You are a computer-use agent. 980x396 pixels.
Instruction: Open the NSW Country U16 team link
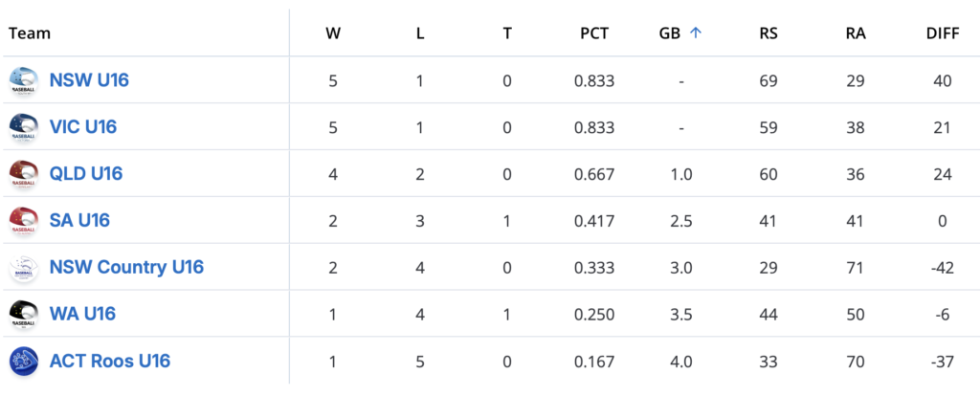(126, 268)
